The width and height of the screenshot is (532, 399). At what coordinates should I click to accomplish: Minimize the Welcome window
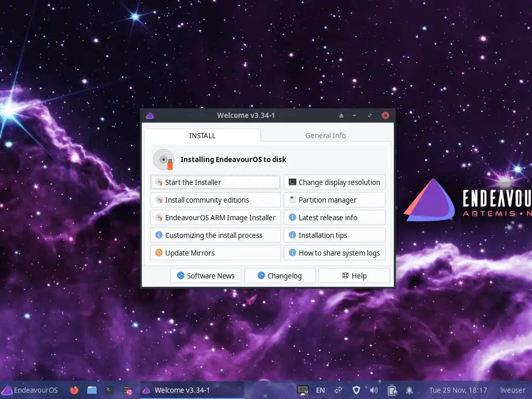354,116
